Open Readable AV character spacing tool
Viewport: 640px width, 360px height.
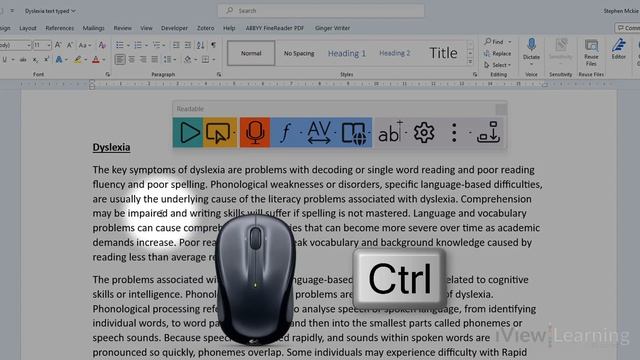pyautogui.click(x=319, y=133)
